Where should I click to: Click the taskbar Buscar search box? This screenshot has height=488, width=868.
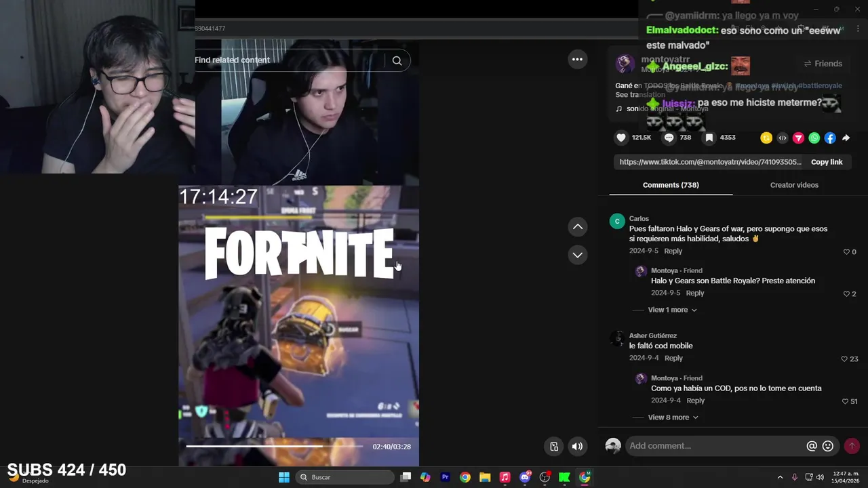346,477
